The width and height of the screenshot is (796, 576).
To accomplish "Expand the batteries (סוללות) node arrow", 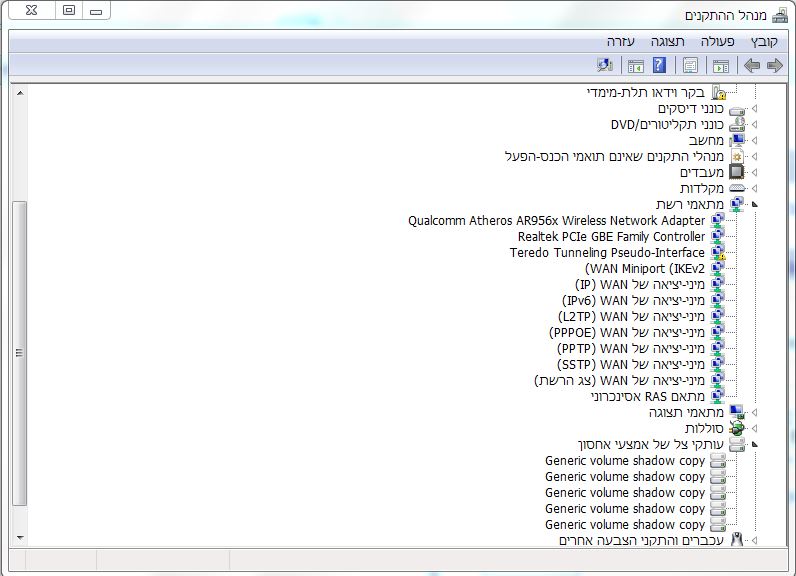I will pos(755,428).
